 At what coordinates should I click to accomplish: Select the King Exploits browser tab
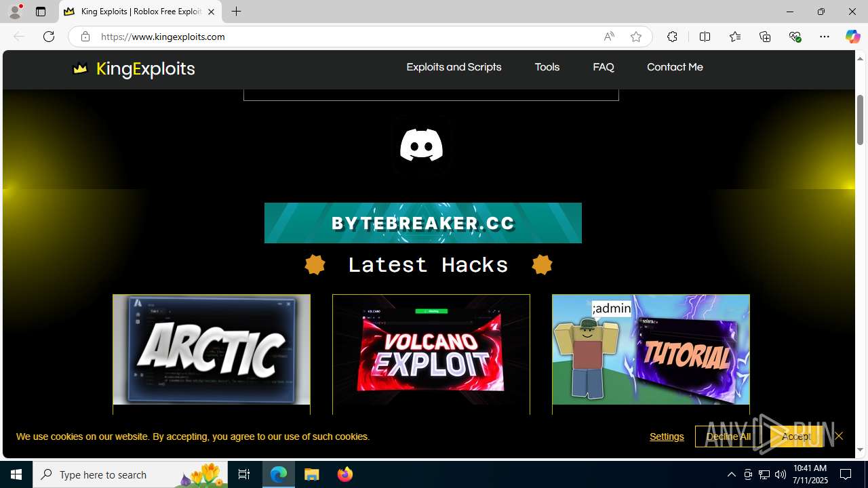click(140, 12)
